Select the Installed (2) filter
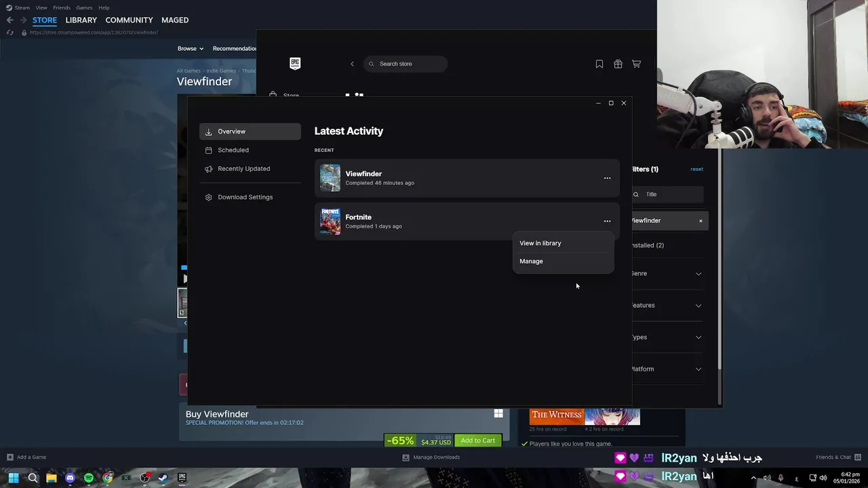The width and height of the screenshot is (868, 488). point(648,245)
